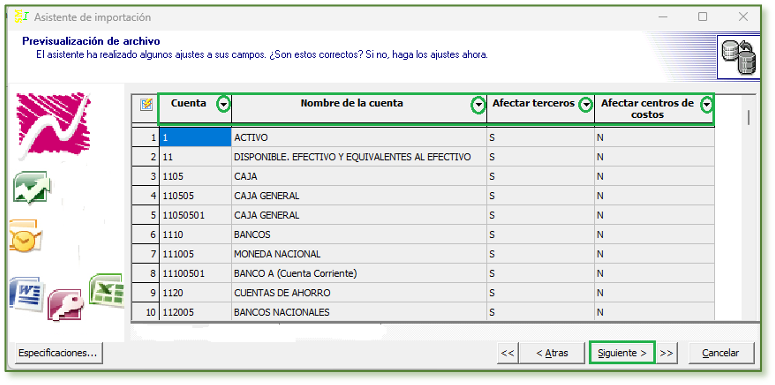
Task: Skip to last step with >> button
Action: pos(666,353)
